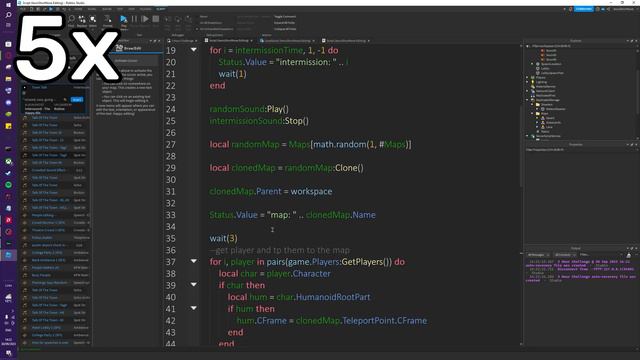Pin the Properties panel

632,144
